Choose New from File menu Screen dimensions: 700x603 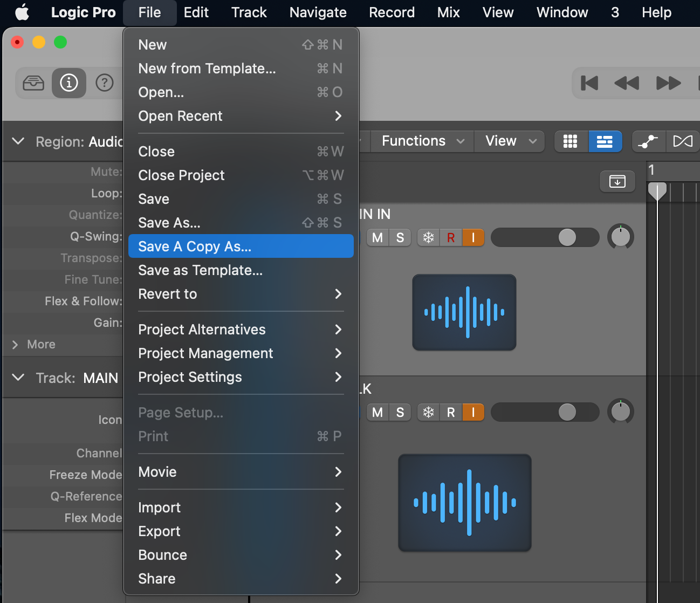tap(241, 45)
